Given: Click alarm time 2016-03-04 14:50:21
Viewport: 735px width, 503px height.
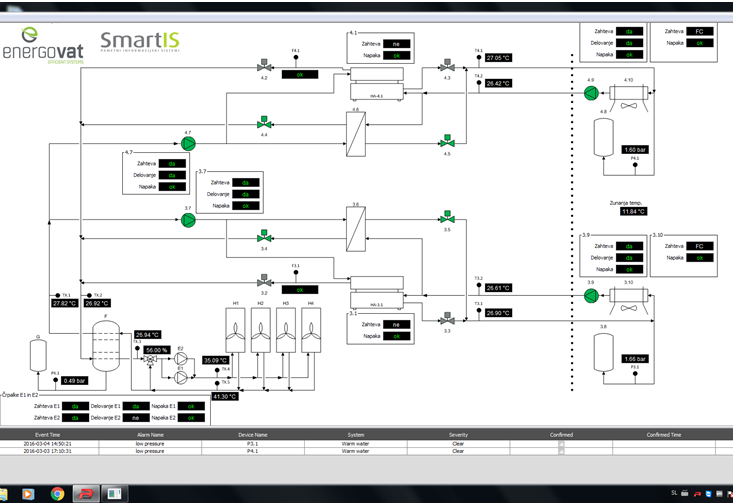Looking at the screenshot, I should point(47,443).
